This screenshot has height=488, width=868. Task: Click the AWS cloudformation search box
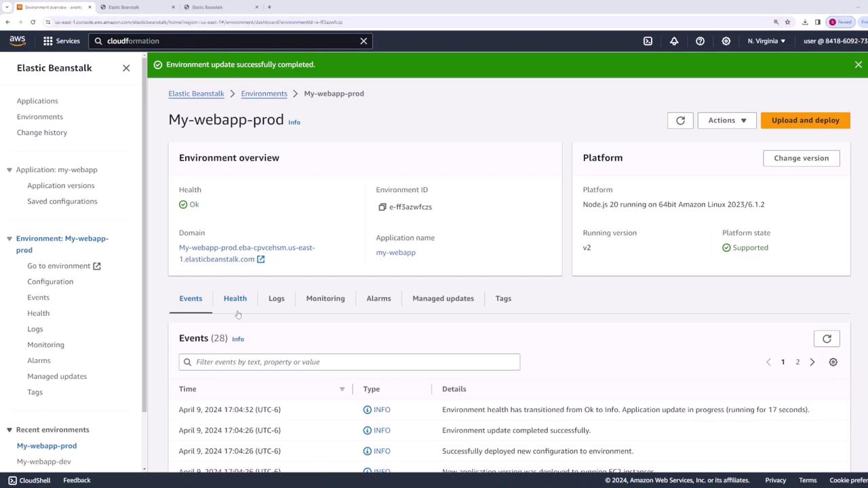231,41
